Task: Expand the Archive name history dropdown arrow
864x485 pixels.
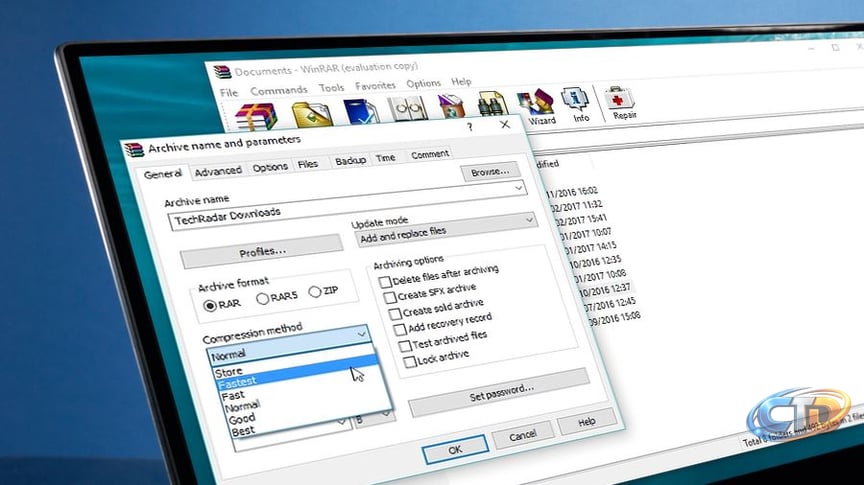Action: coord(519,188)
